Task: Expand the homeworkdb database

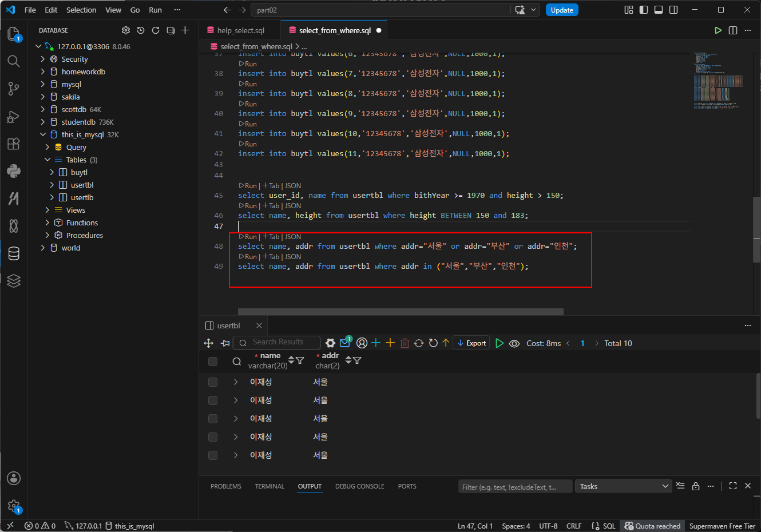Action: (x=43, y=72)
